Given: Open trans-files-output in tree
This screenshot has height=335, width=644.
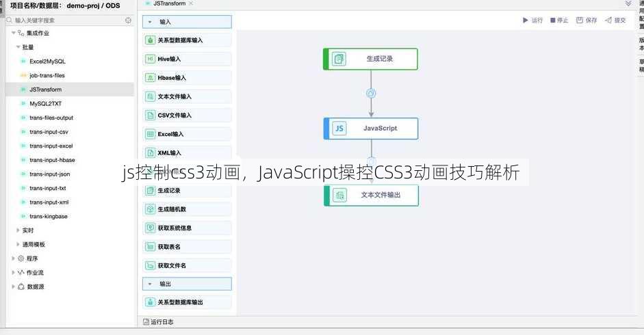Looking at the screenshot, I should pyautogui.click(x=51, y=118).
